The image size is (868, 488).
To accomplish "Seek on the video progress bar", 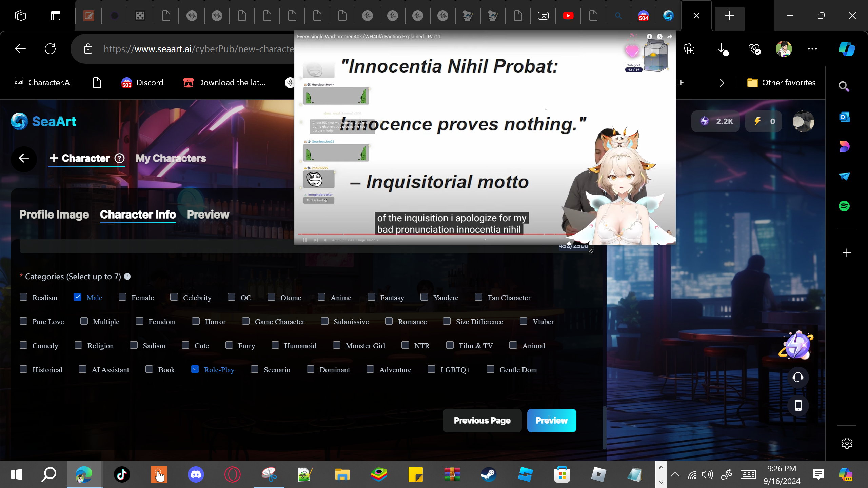I will pyautogui.click(x=434, y=234).
